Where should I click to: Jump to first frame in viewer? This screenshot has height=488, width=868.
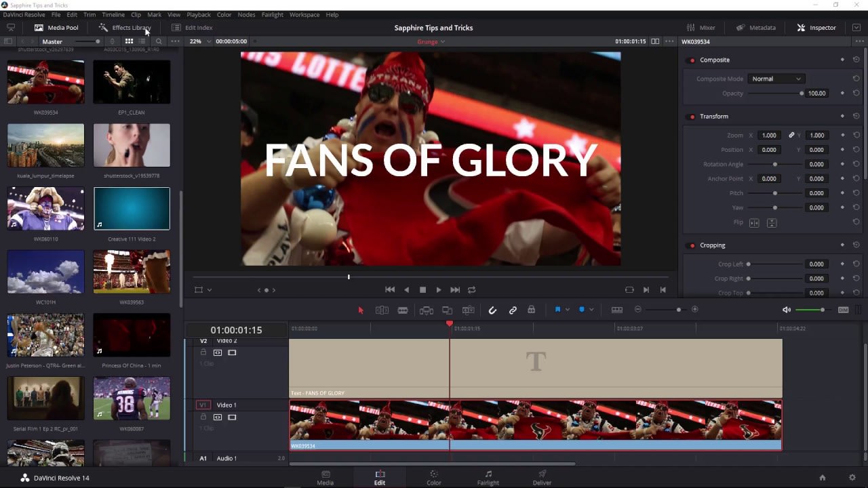[390, 289]
